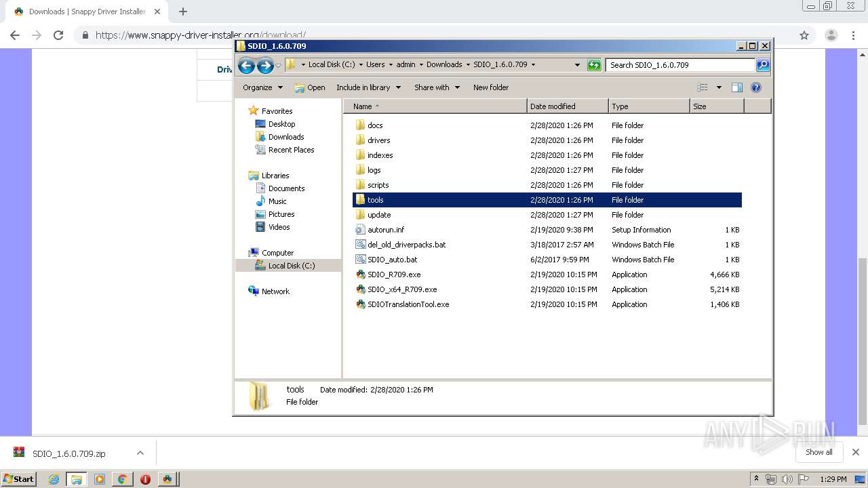The height and width of the screenshot is (488, 868).
Task: Select Downloads under Favorites
Action: (x=285, y=137)
